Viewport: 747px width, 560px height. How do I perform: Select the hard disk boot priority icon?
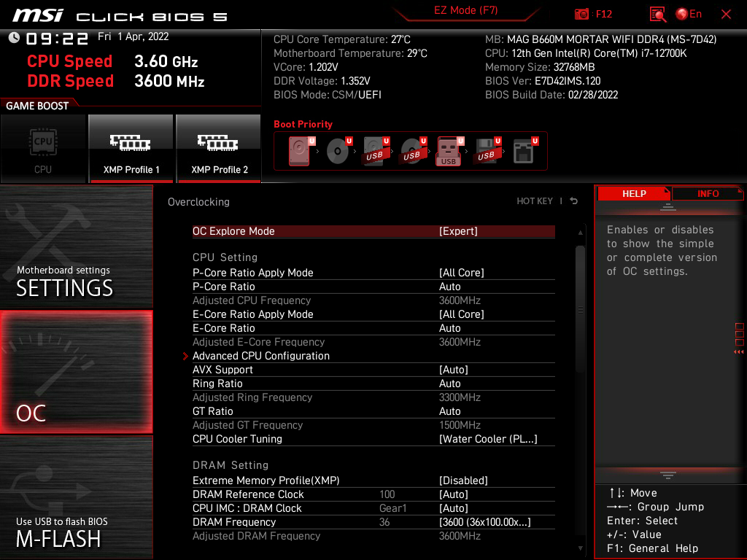300,151
